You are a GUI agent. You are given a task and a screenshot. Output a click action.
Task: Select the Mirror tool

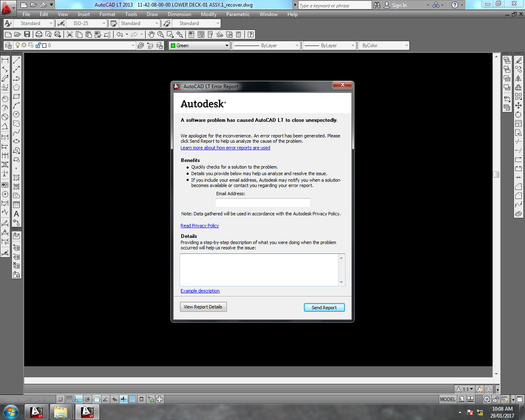(x=518, y=78)
